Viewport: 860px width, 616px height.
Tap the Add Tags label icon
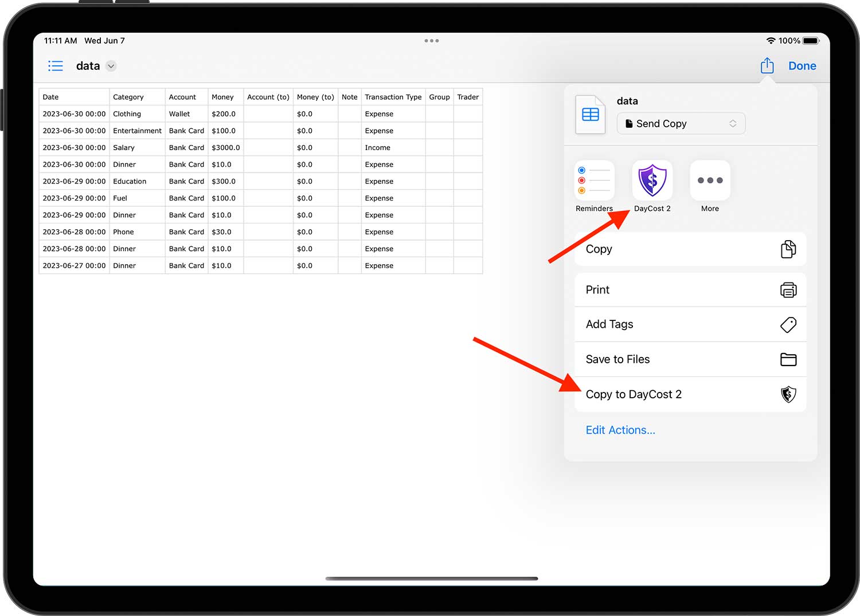pos(788,324)
